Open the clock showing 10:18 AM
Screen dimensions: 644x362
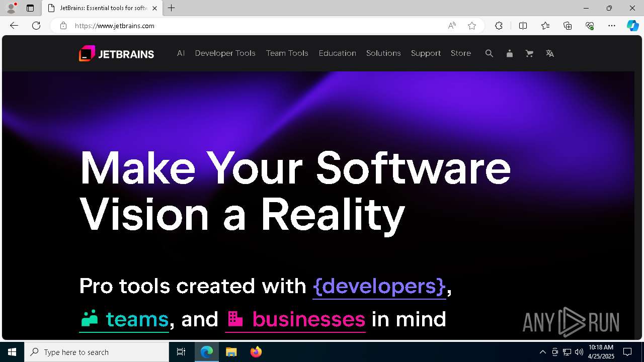click(601, 352)
